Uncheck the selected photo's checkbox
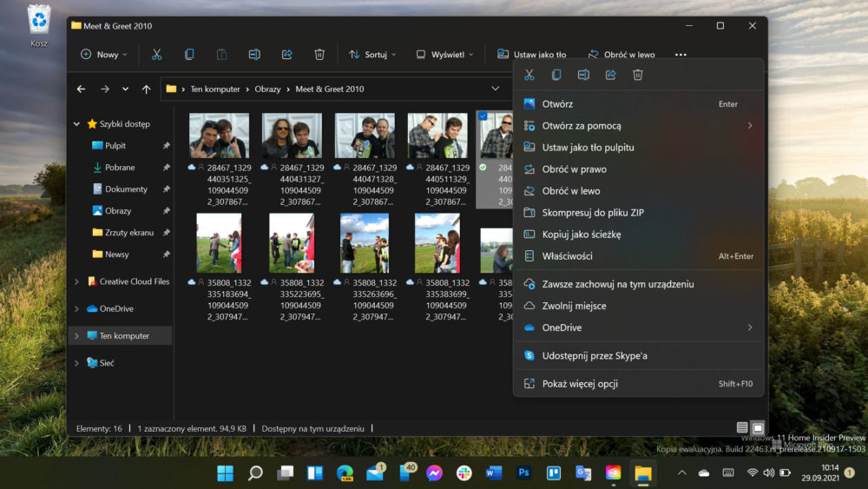Image resolution: width=868 pixels, height=489 pixels. (x=483, y=116)
